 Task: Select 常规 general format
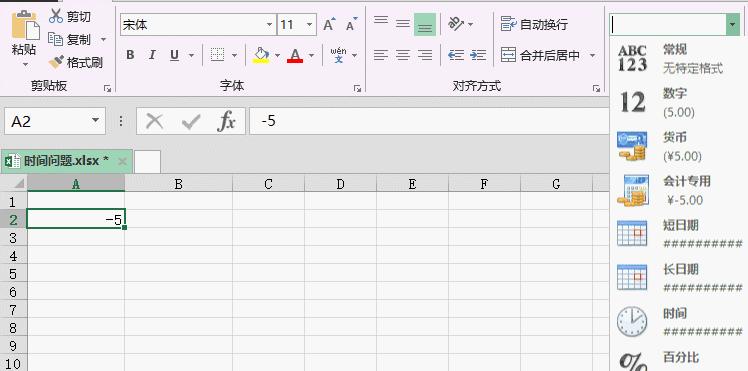point(679,59)
